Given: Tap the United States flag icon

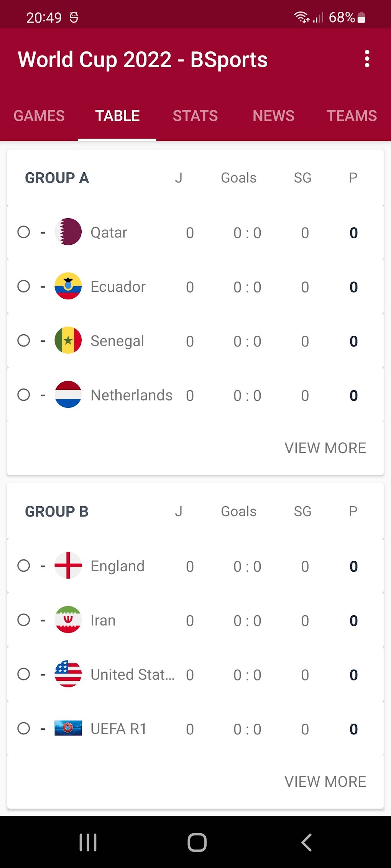Looking at the screenshot, I should tap(68, 674).
